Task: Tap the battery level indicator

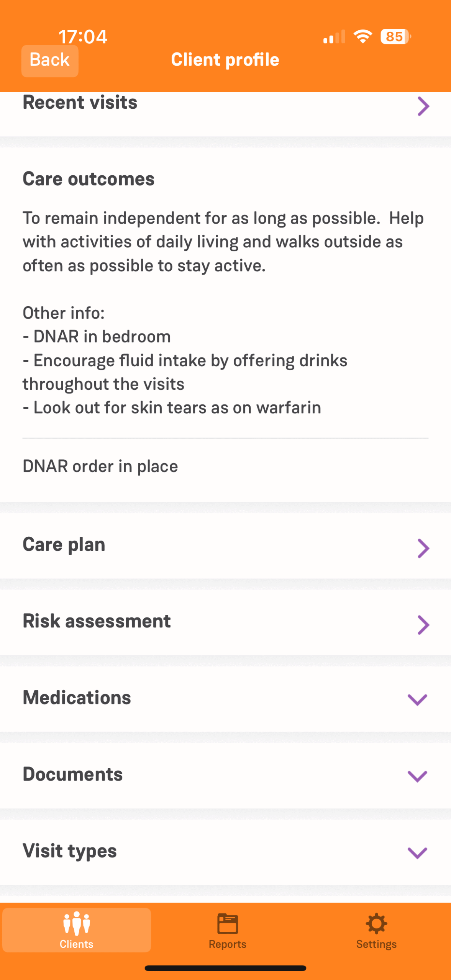Action: point(395,37)
